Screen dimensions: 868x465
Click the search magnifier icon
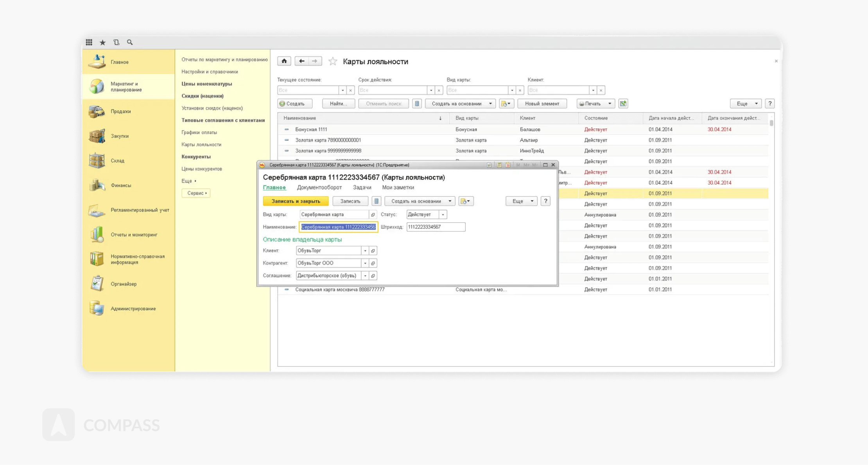130,42
